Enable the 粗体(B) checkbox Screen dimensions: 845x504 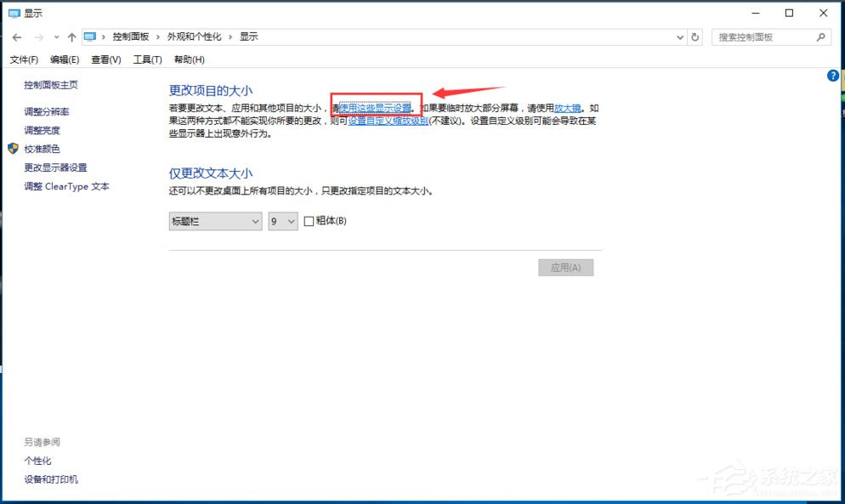pyautogui.click(x=309, y=221)
